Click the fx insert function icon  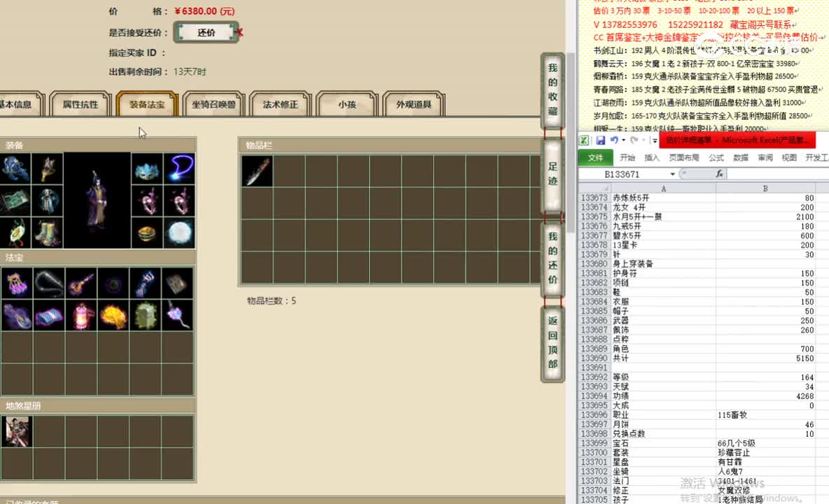click(719, 174)
